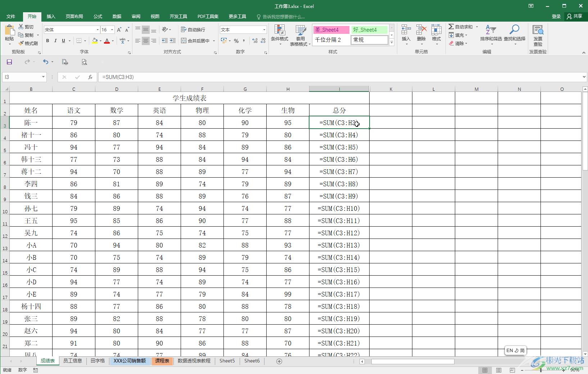The height and width of the screenshot is (374, 588).
Task: Click the Name Box showing I3
Action: tap(22, 77)
